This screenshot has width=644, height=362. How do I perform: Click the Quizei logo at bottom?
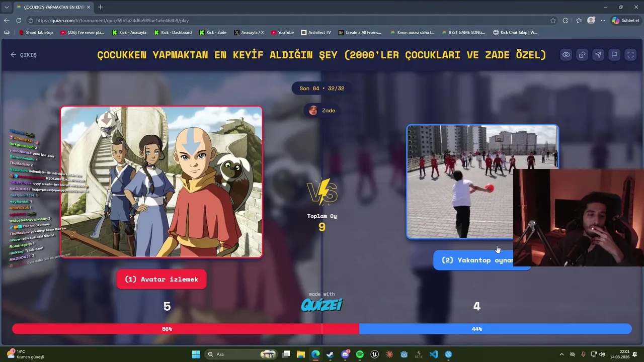tap(322, 305)
